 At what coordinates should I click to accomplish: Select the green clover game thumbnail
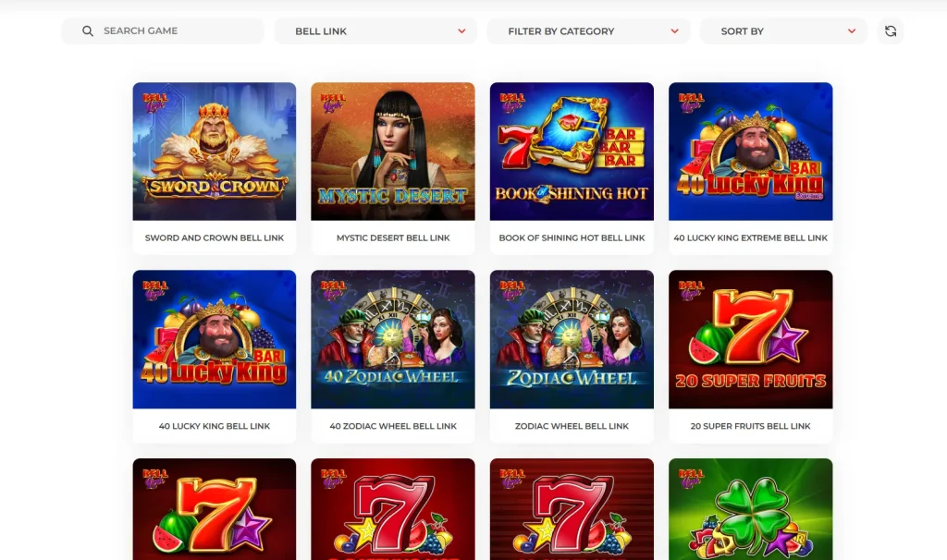(750, 509)
